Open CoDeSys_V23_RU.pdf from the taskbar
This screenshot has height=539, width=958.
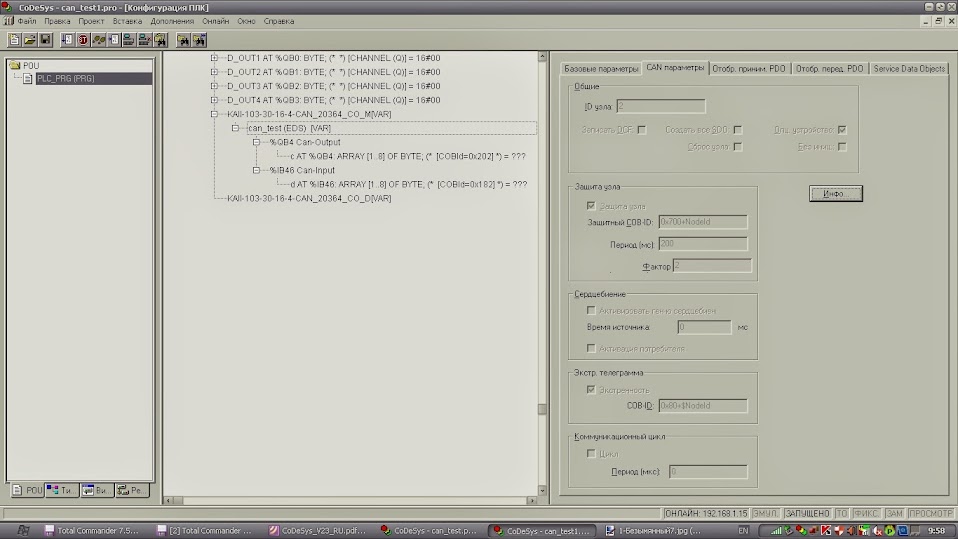[x=318, y=530]
